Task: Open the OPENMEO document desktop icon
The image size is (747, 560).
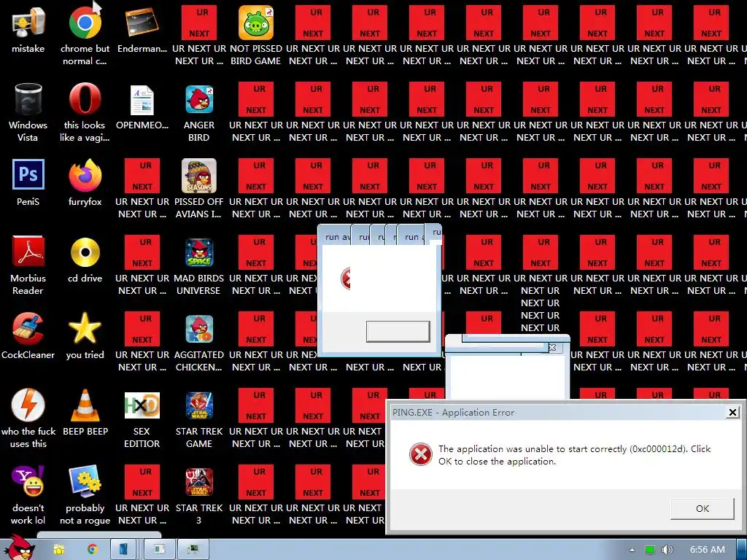Action: coord(142,99)
